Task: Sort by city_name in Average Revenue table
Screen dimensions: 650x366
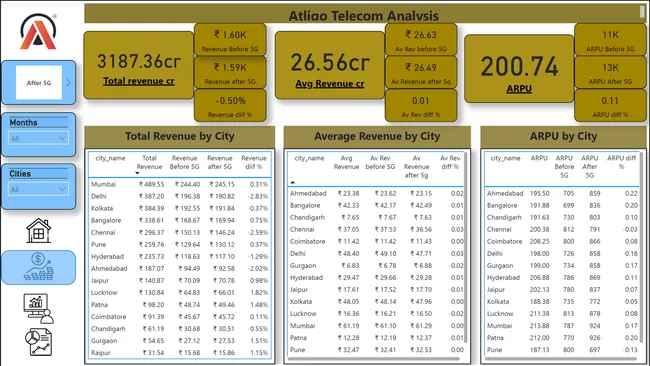Action: pos(309,158)
